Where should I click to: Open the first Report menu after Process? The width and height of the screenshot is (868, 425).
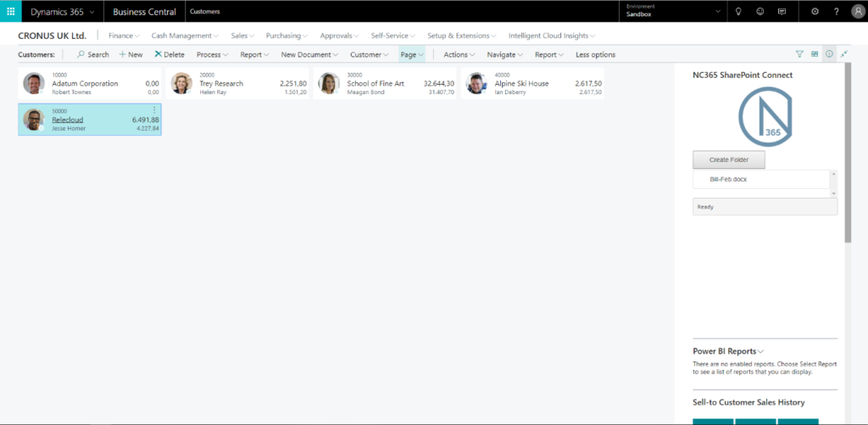tap(254, 54)
